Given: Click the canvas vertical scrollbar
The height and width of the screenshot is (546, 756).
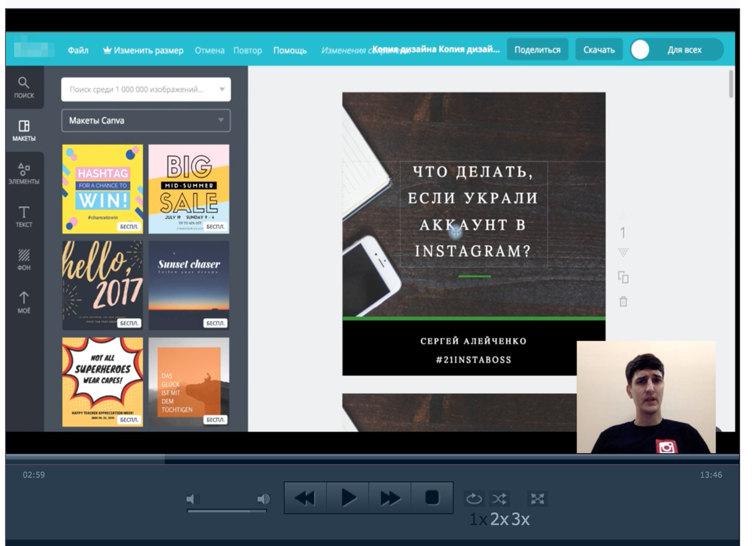Looking at the screenshot, I should [x=731, y=84].
